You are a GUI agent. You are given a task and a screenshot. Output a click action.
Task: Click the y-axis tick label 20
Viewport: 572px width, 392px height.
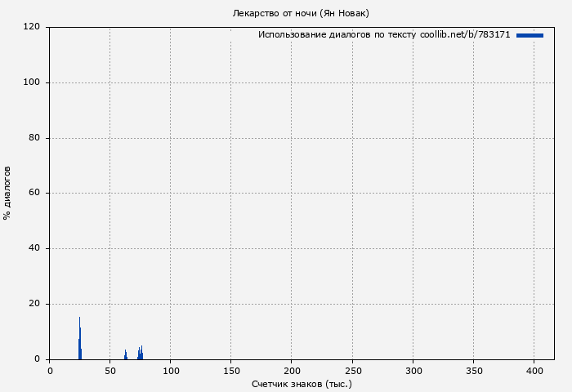[x=35, y=304]
